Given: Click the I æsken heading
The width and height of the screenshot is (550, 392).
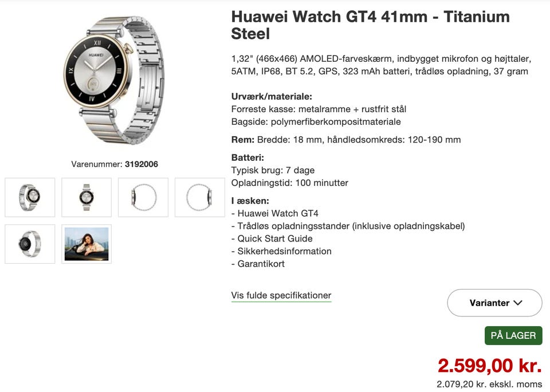Looking at the screenshot, I should coord(250,201).
